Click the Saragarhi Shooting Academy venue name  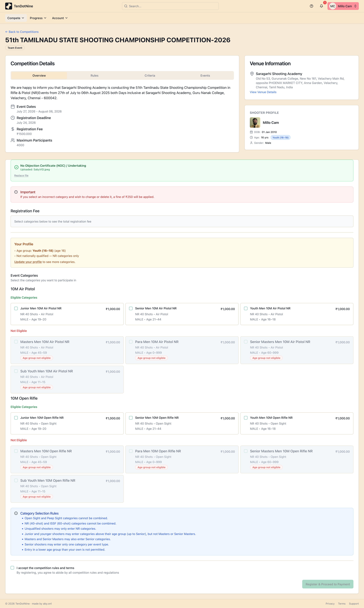tap(279, 74)
